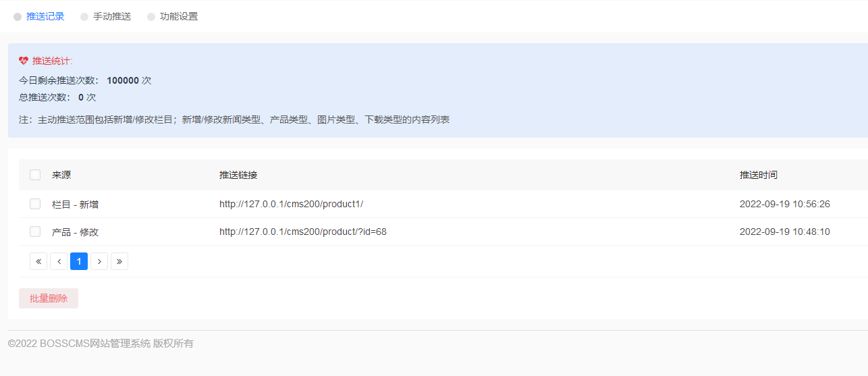Click the circle icon before 推送记录
This screenshot has height=376, width=868.
(18, 17)
